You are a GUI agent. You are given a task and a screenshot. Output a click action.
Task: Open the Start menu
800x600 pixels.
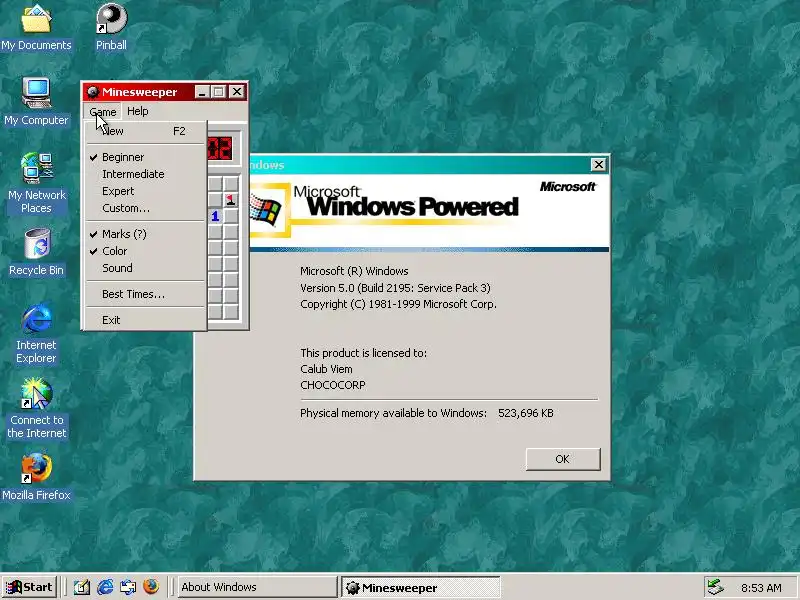coord(29,587)
